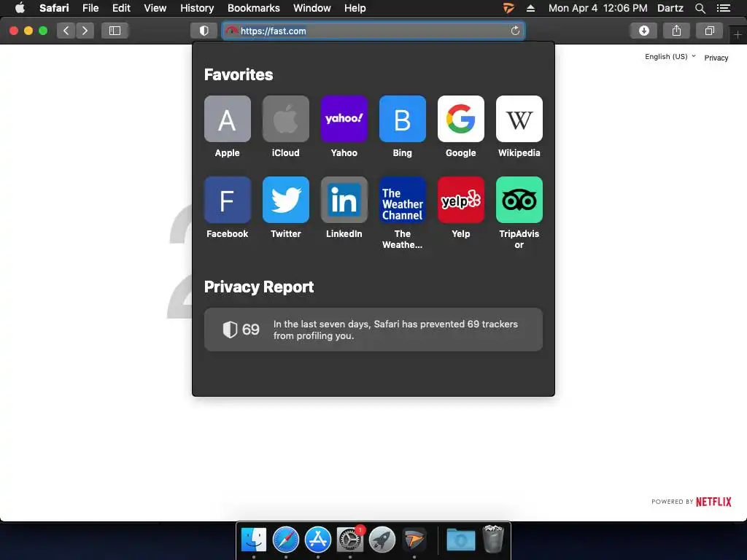Go forward with Safari's forward arrow
Image resolution: width=747 pixels, height=560 pixels.
click(x=85, y=31)
